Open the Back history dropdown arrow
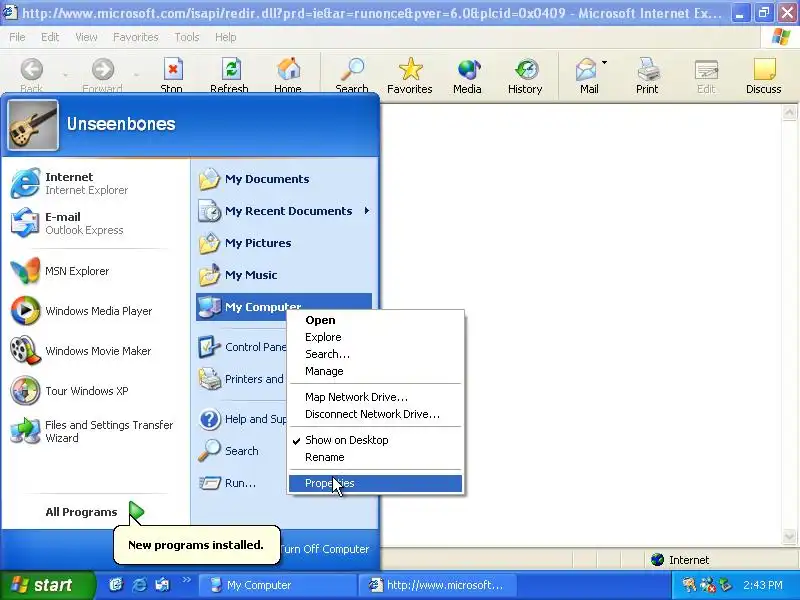Viewport: 800px width, 600px height. tap(65, 75)
